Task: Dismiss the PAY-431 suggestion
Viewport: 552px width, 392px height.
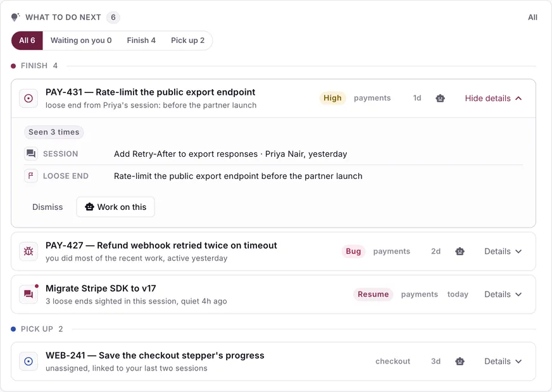Action: (47, 207)
